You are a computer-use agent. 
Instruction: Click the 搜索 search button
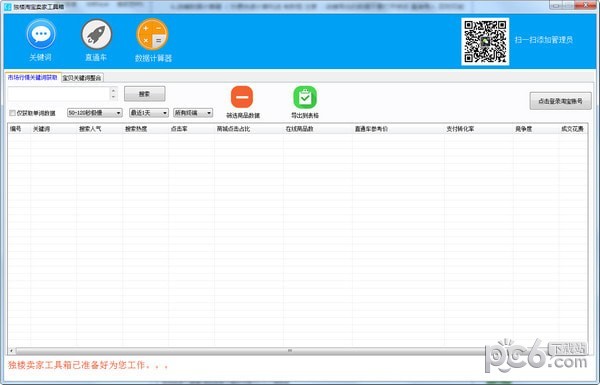pyautogui.click(x=145, y=94)
